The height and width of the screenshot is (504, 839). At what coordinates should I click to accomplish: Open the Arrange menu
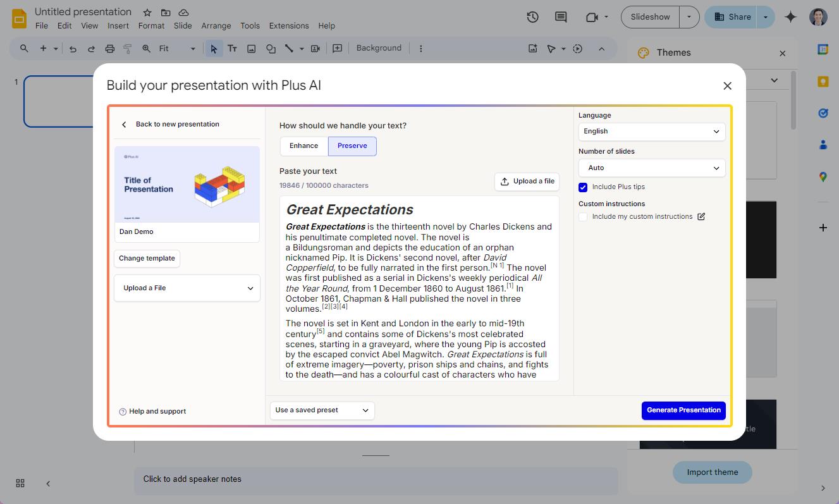(x=216, y=26)
